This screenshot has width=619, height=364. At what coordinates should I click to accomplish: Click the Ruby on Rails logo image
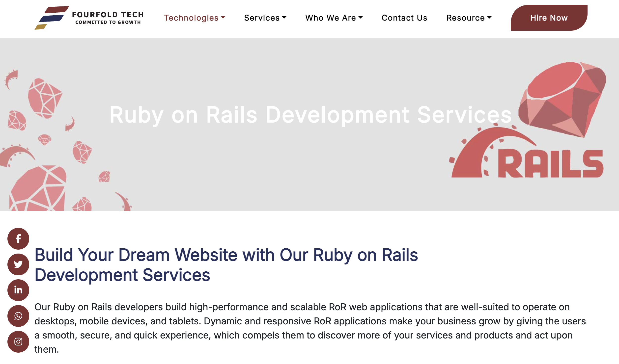pyautogui.click(x=528, y=120)
